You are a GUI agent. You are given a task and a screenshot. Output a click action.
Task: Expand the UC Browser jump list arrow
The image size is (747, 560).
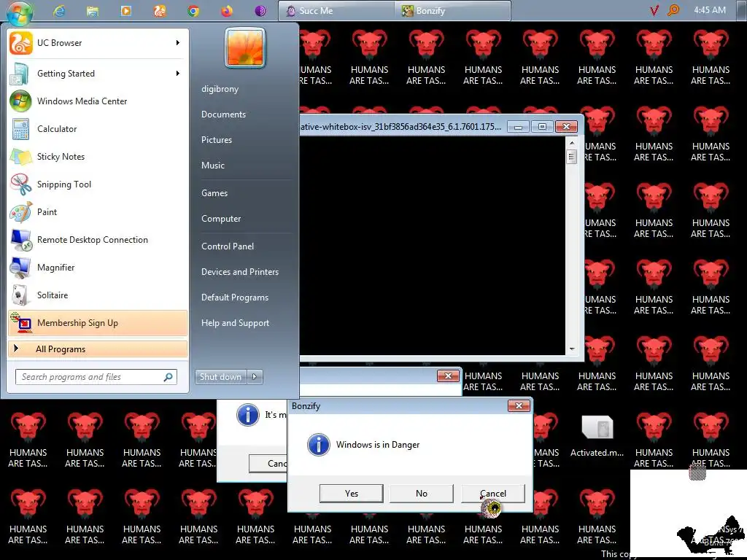coord(178,43)
